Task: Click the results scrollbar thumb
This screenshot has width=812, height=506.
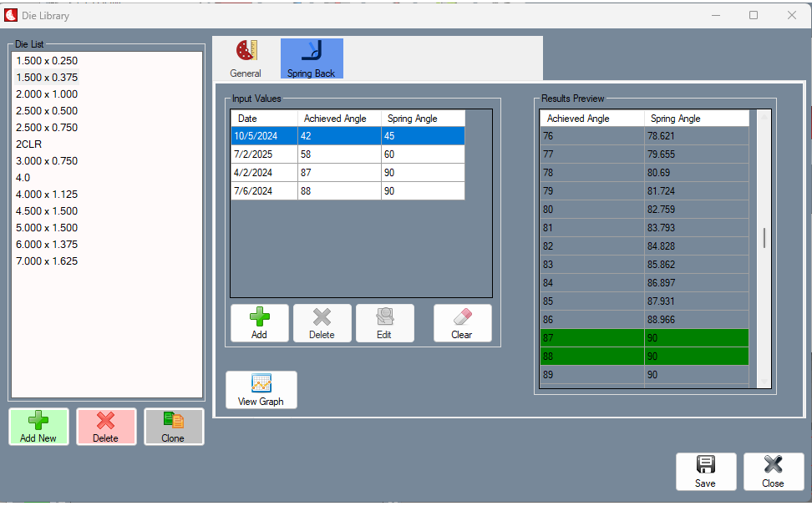Action: pos(764,238)
